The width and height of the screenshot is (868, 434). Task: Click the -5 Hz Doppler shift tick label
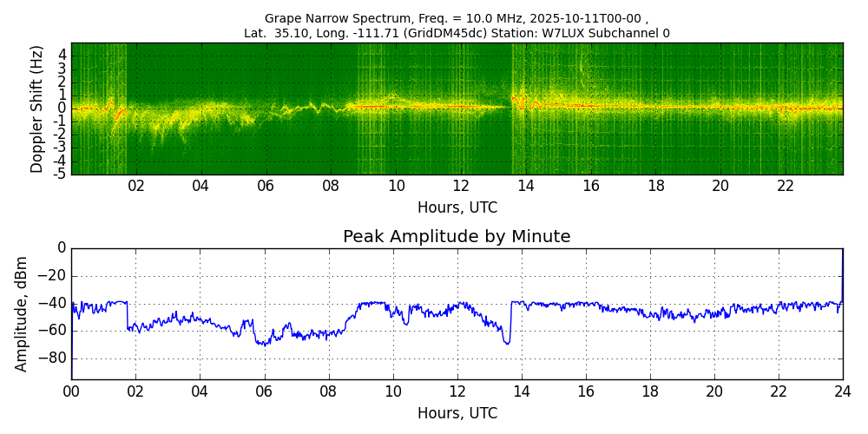60,174
